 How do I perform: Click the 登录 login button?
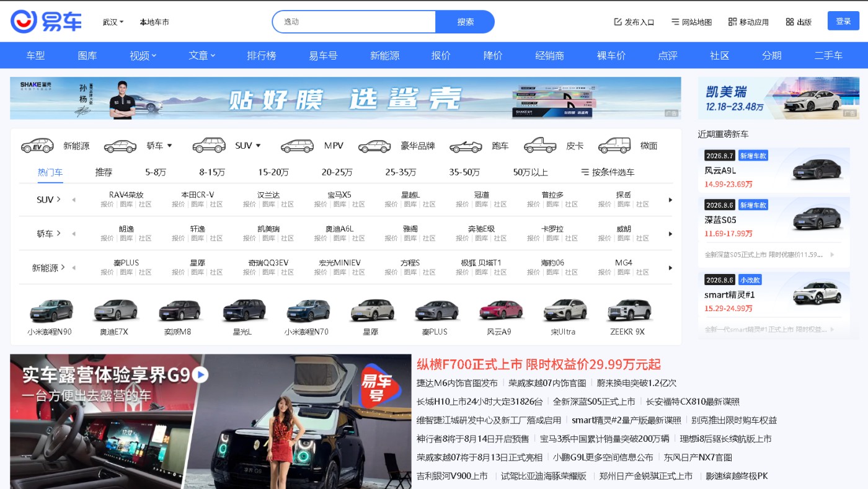click(843, 21)
